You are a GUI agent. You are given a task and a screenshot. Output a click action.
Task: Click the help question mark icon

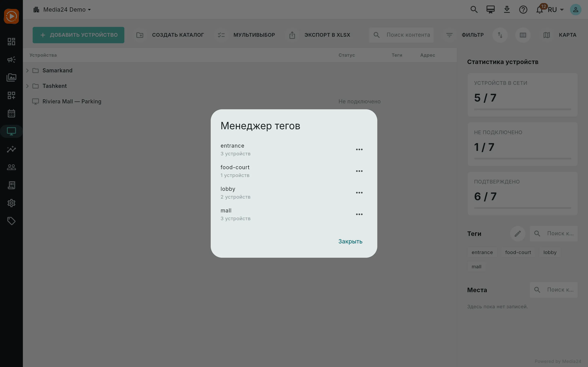523,10
